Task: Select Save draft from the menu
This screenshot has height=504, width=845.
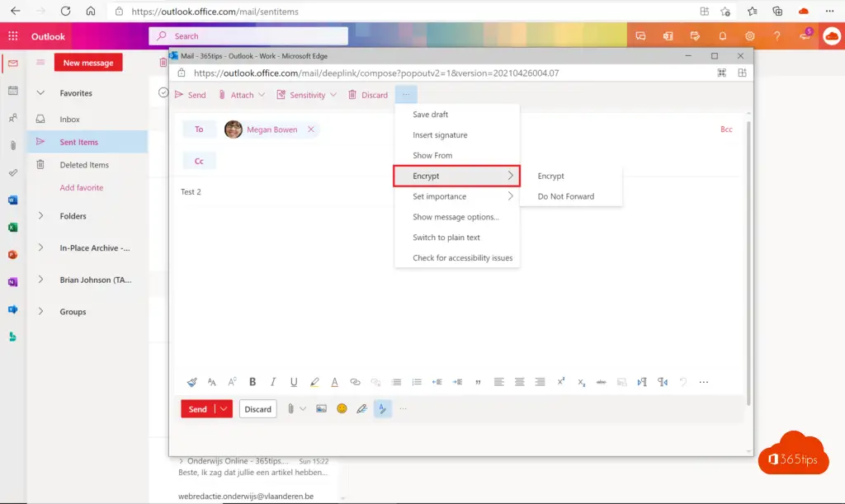Action: 431,115
